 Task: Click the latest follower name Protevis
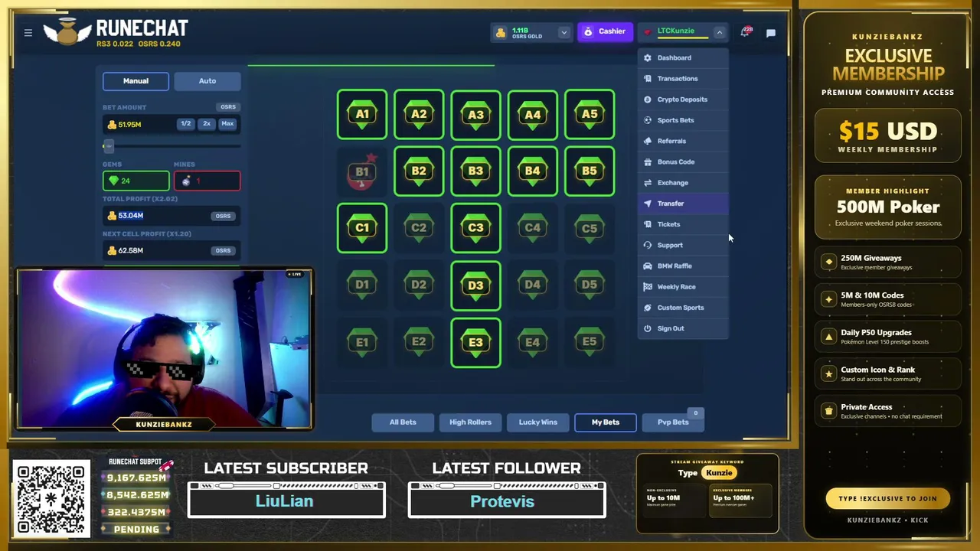(x=502, y=501)
